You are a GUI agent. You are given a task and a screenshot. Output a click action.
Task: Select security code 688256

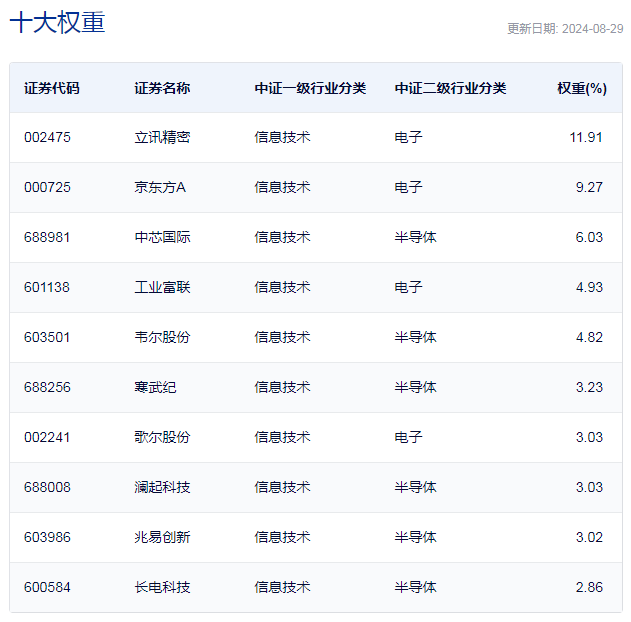click(47, 387)
